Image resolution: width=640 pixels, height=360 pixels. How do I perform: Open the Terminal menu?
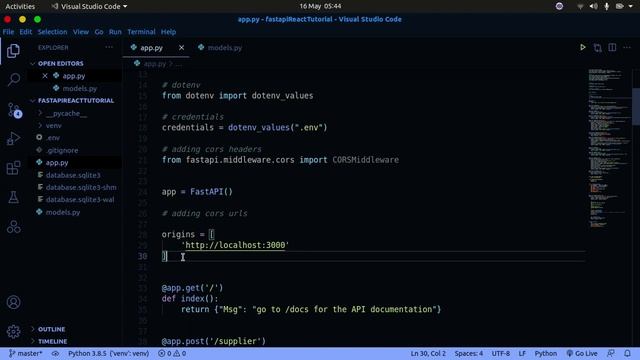[141, 31]
